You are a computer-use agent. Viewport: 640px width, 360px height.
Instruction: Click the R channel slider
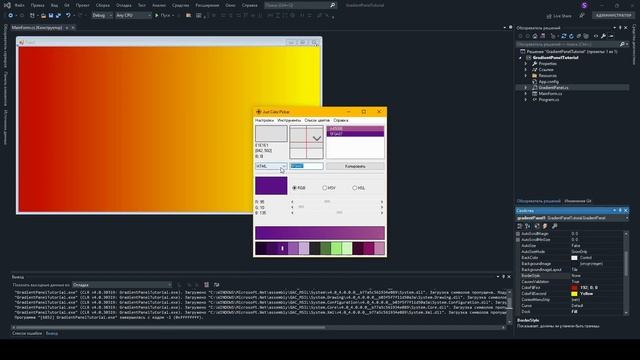pyautogui.click(x=337, y=202)
